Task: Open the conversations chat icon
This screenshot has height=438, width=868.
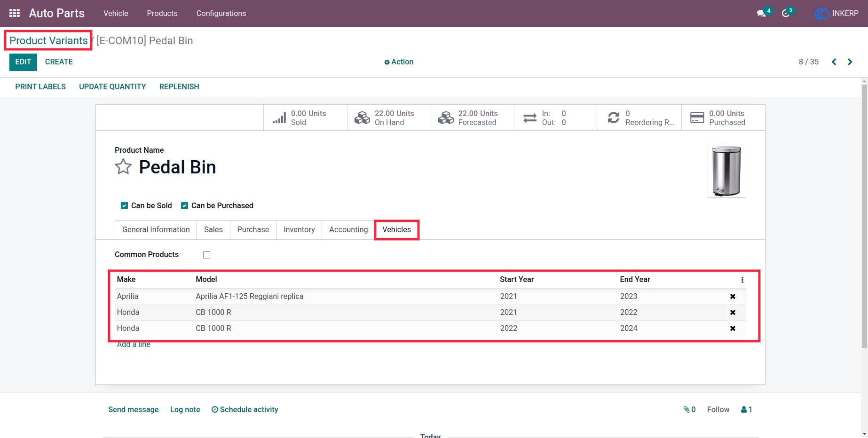Action: pos(761,13)
